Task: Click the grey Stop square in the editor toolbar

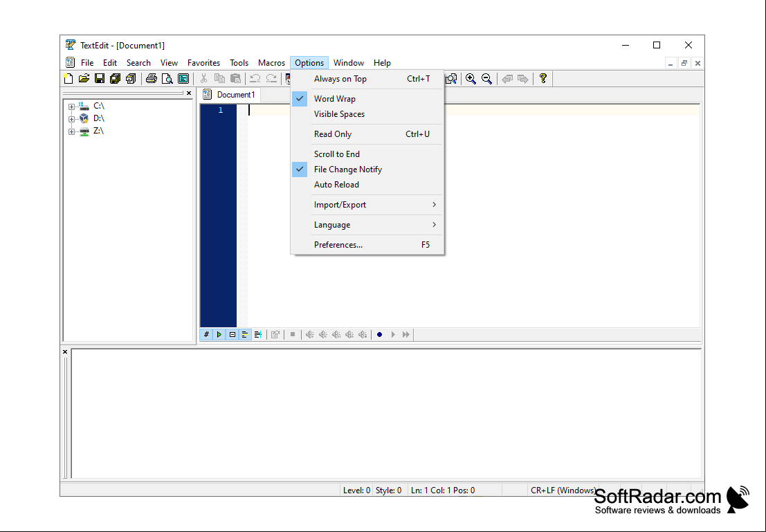Action: pos(293,335)
